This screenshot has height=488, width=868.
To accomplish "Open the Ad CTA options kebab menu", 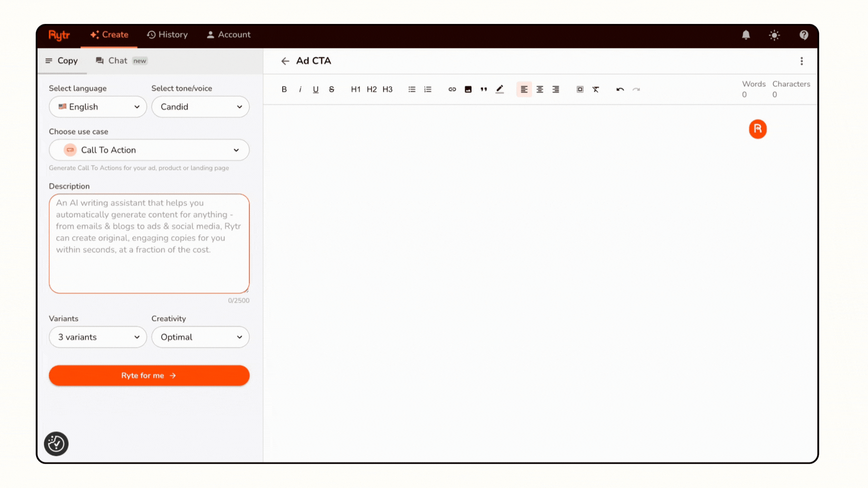I will pyautogui.click(x=802, y=61).
